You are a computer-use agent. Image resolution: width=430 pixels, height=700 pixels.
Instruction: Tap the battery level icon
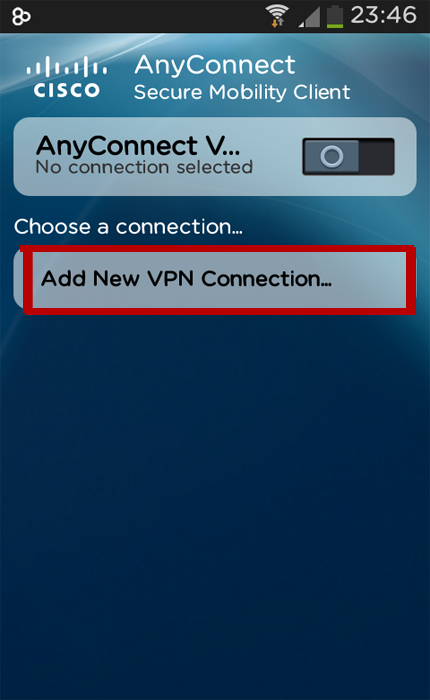[334, 17]
